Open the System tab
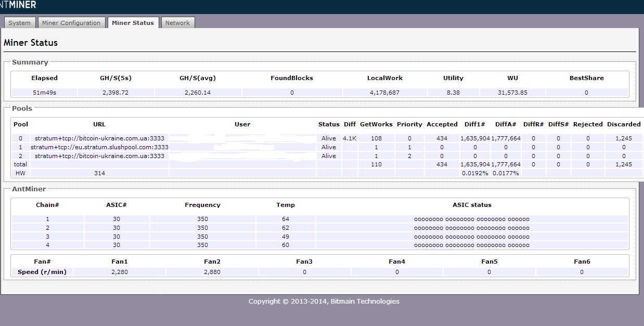Image resolution: width=644 pixels, height=326 pixels. 20,23
